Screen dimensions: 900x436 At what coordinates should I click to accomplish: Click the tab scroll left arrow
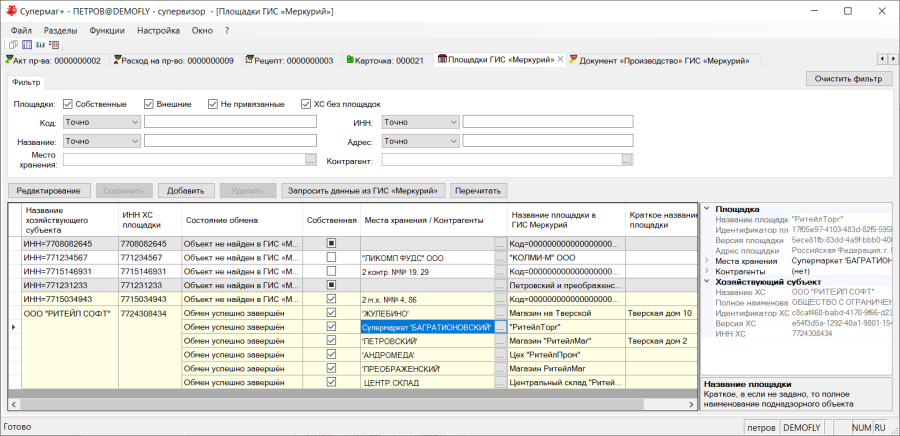pos(883,59)
